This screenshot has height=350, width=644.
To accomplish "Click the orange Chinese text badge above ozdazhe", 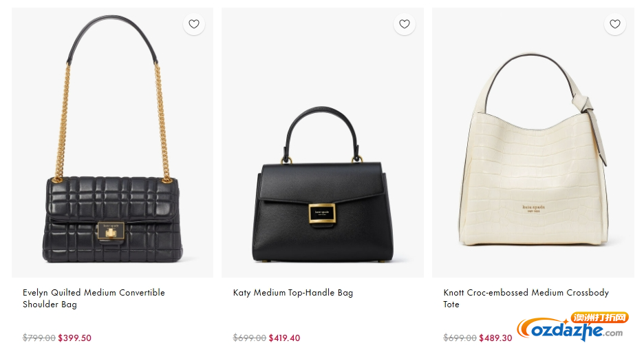I will (600, 318).
